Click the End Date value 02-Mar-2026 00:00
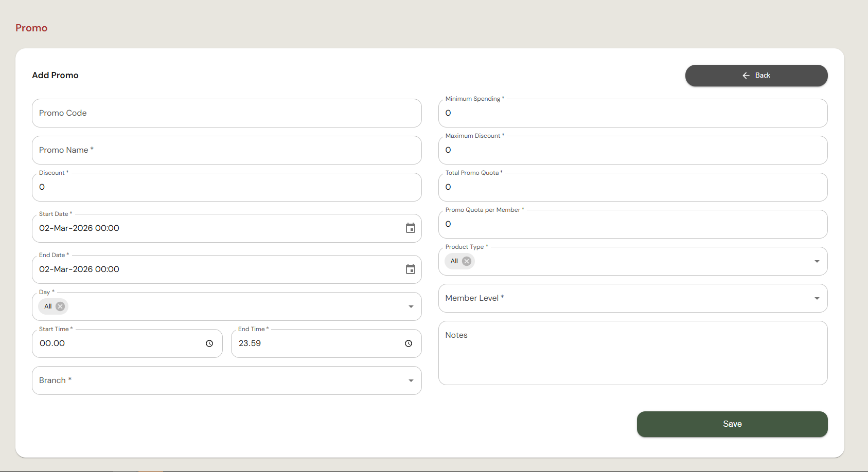Image resolution: width=868 pixels, height=472 pixels. click(x=79, y=269)
